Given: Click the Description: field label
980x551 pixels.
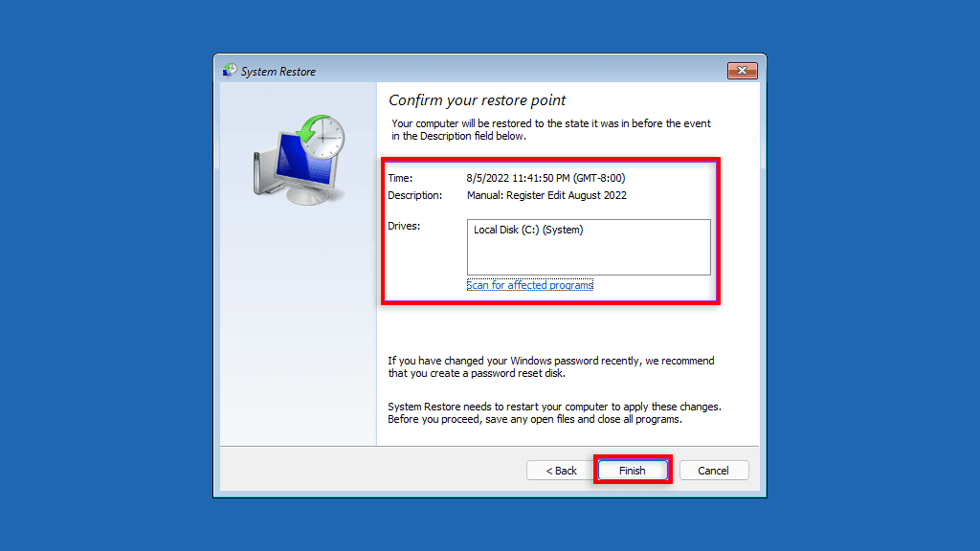Looking at the screenshot, I should 415,195.
